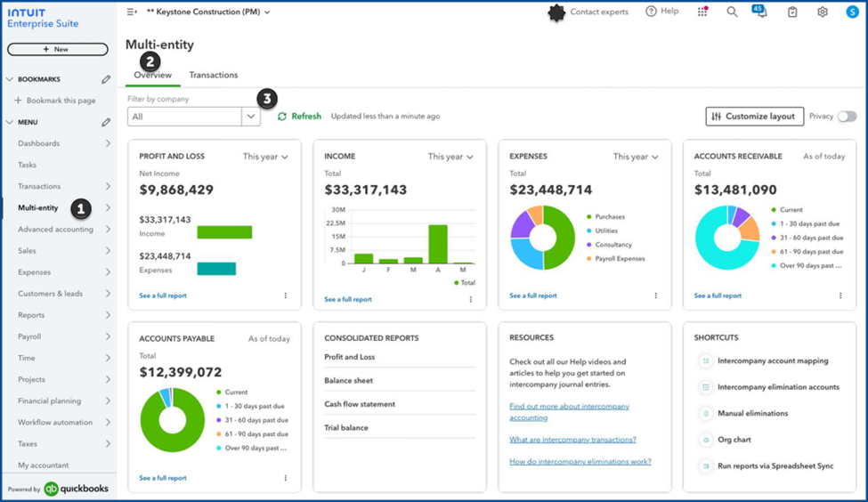Open Sales in sidebar menu

click(27, 251)
